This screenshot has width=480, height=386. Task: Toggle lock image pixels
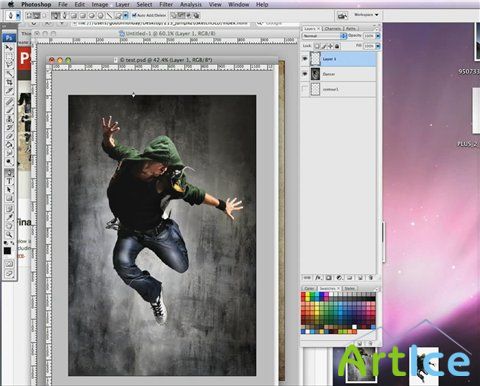[x=324, y=46]
